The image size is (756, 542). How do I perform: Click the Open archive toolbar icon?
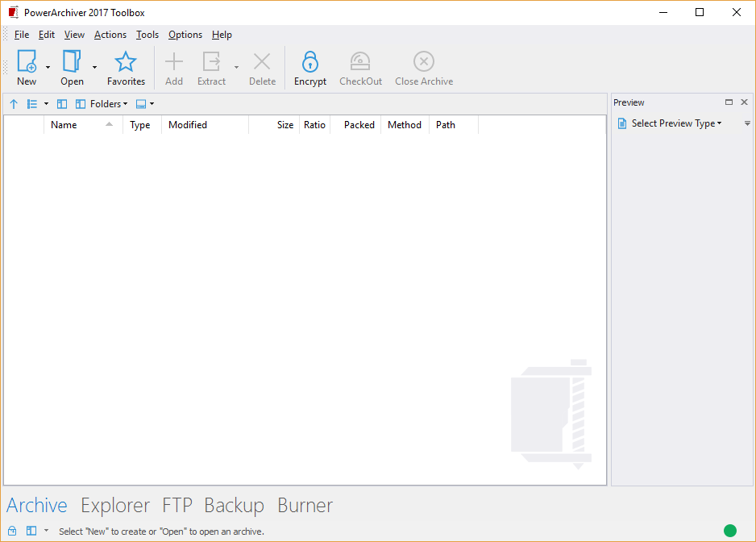point(72,62)
